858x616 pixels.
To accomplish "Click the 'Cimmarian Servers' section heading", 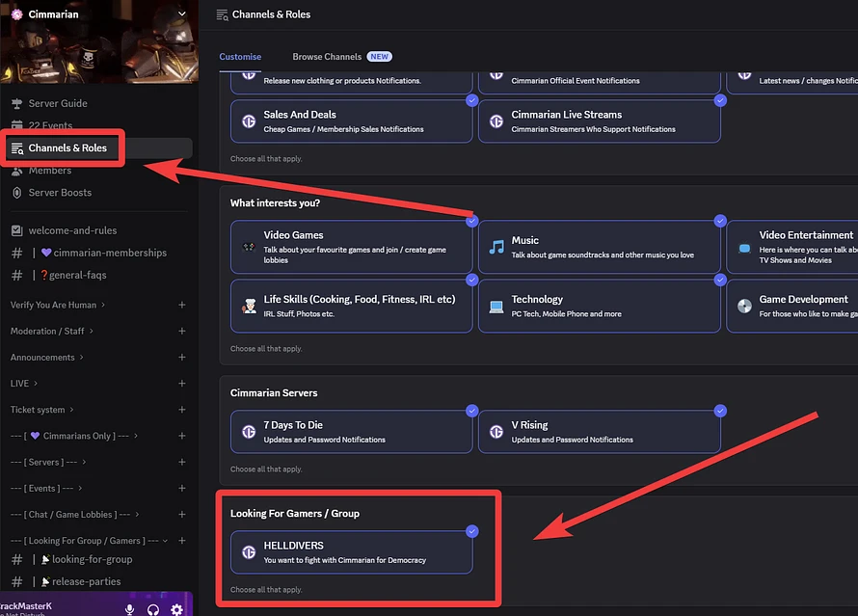I will point(274,392).
